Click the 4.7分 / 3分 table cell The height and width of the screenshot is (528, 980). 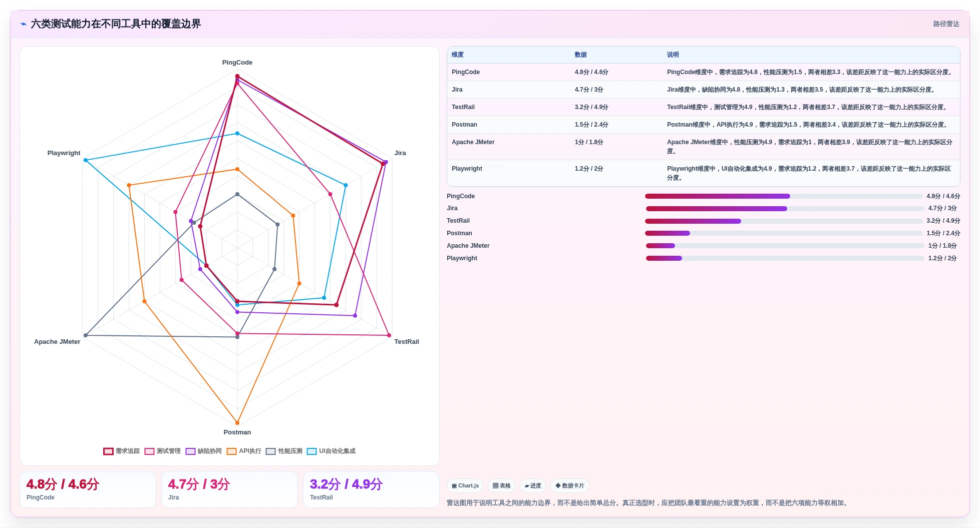[589, 90]
